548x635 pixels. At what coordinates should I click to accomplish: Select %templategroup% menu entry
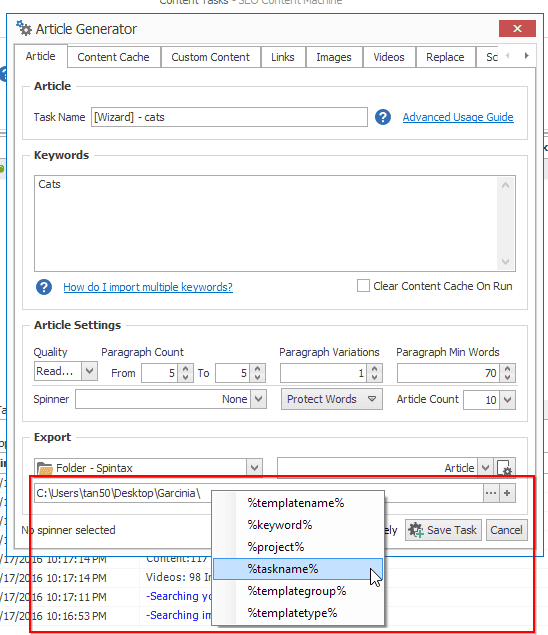[298, 591]
